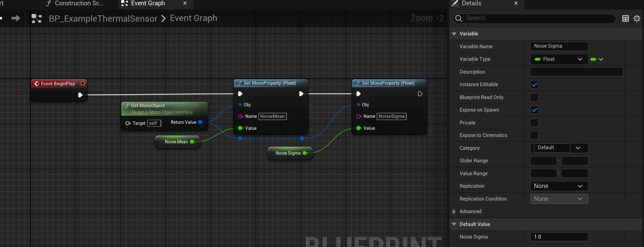
Task: Open the Replication dropdown
Action: [x=559, y=186]
